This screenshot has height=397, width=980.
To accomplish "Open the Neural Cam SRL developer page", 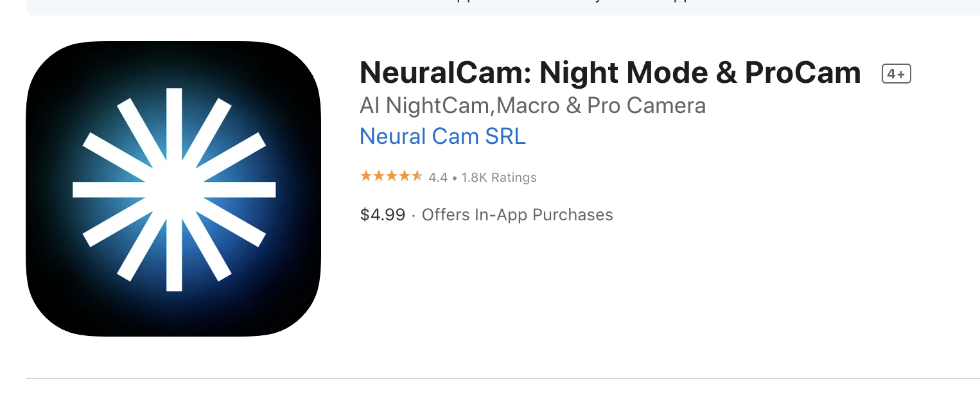I will (442, 136).
